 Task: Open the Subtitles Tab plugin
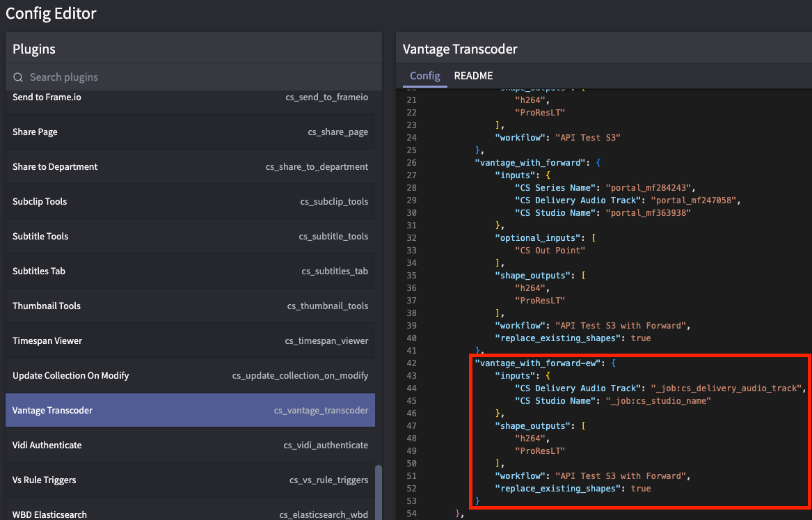pos(190,271)
